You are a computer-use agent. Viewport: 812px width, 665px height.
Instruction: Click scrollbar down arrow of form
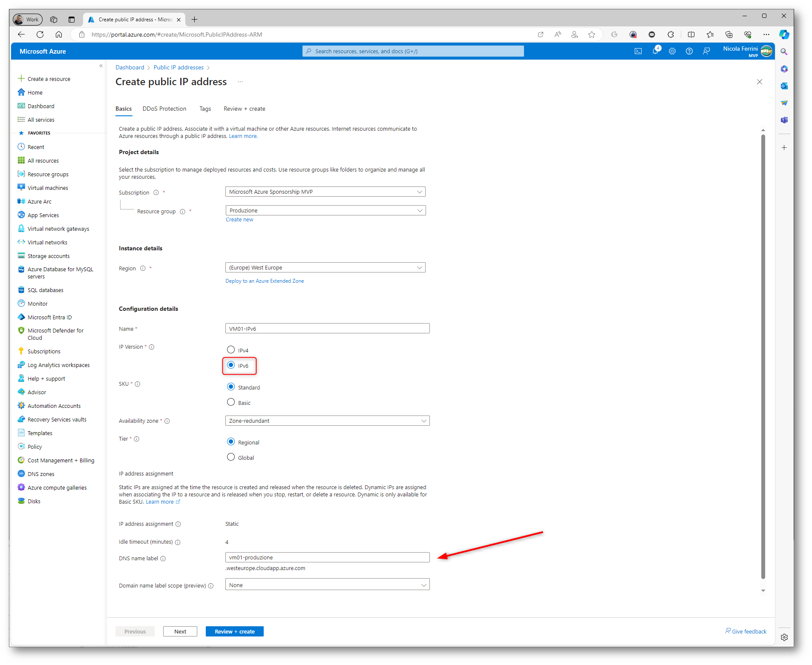click(x=763, y=590)
